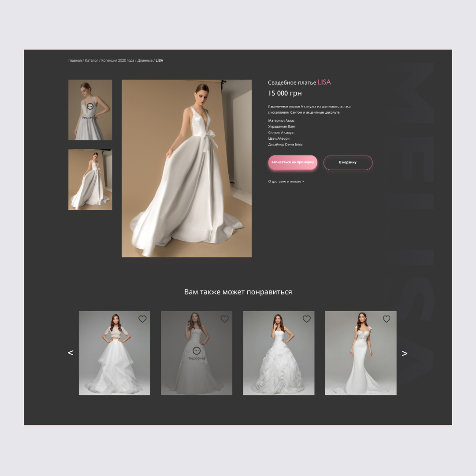Click the Подробнее circle icon on the second card
Viewport: 476px width, 476px height.
[x=197, y=351]
